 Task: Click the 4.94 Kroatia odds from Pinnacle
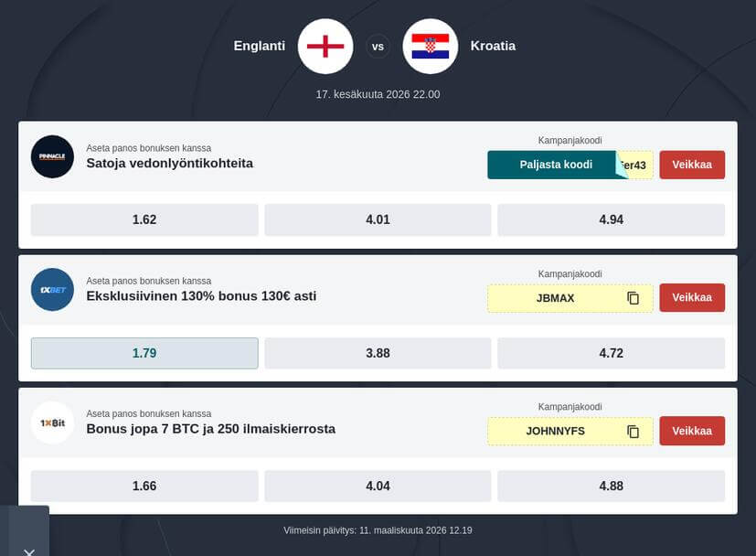tap(611, 219)
